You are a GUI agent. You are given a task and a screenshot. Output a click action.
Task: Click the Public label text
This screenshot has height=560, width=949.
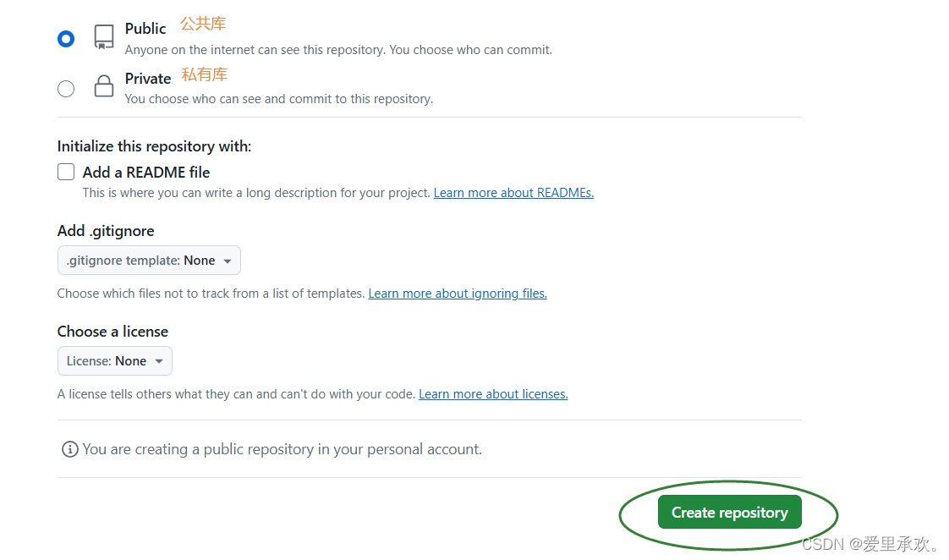tap(145, 29)
